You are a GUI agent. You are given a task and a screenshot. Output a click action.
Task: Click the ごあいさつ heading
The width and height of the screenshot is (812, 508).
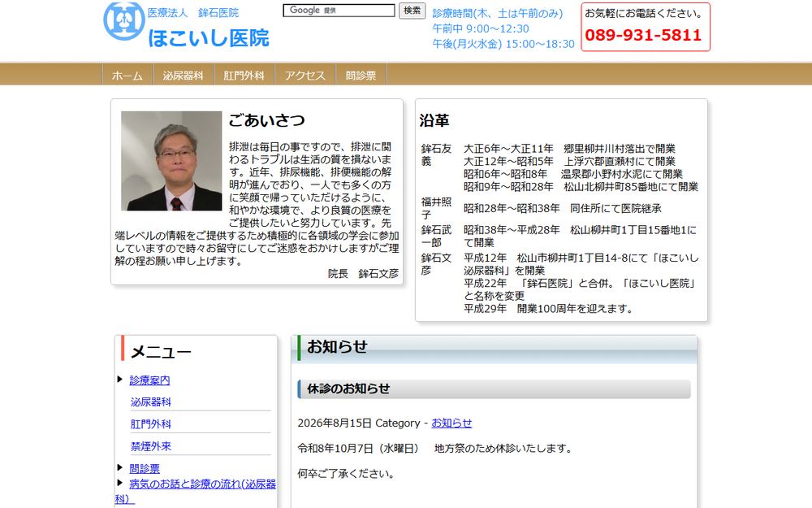click(266, 120)
